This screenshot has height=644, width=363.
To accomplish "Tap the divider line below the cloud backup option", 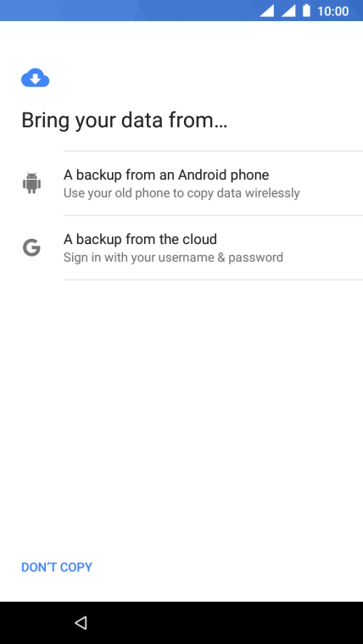I will 213,280.
